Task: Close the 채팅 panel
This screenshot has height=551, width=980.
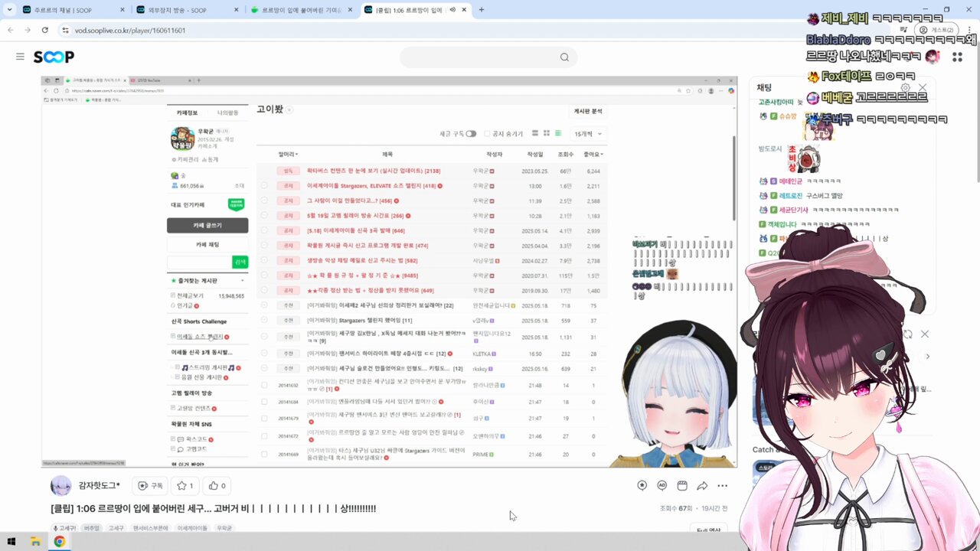Action: pos(923,87)
